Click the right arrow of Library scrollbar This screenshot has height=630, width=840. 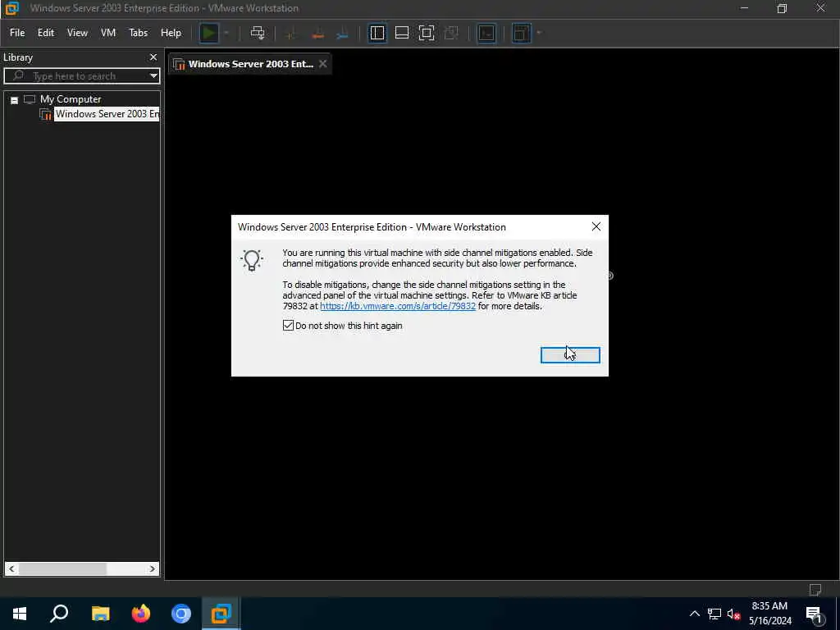tap(153, 569)
